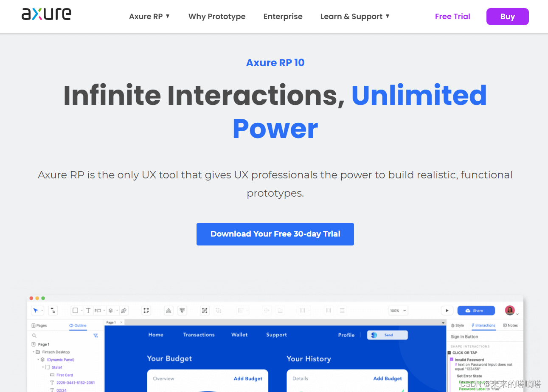Image resolution: width=548 pixels, height=392 pixels.
Task: Open the 100% zoom dropdown
Action: tap(398, 310)
